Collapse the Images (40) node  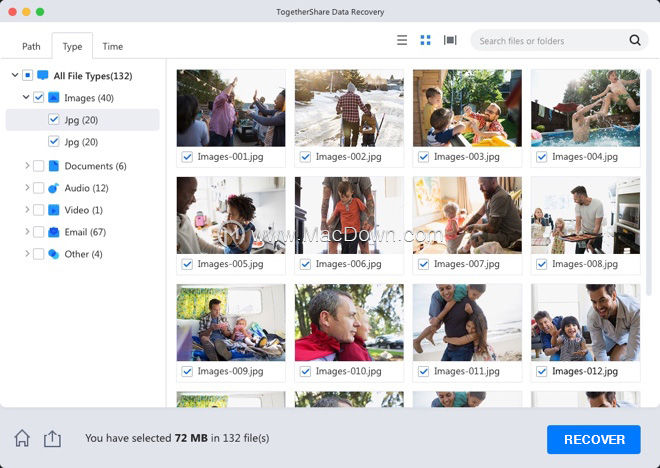click(26, 97)
